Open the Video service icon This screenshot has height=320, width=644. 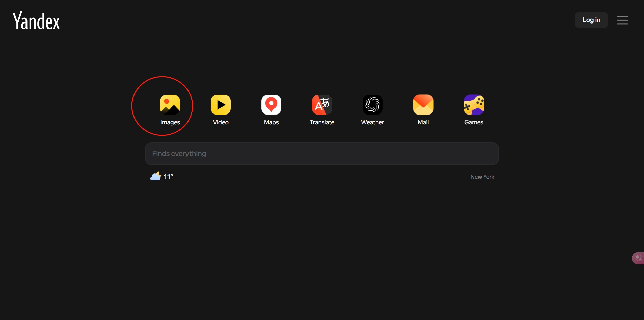(221, 105)
